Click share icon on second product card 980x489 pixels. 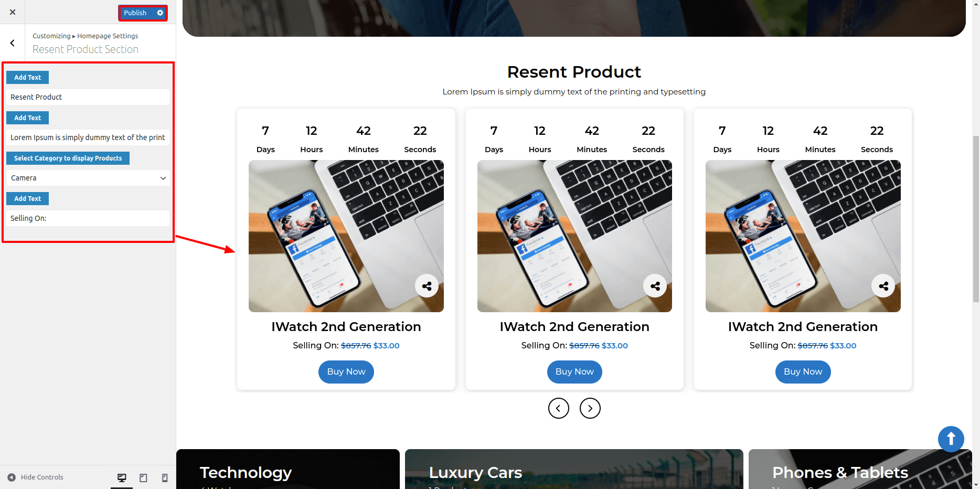click(x=655, y=286)
